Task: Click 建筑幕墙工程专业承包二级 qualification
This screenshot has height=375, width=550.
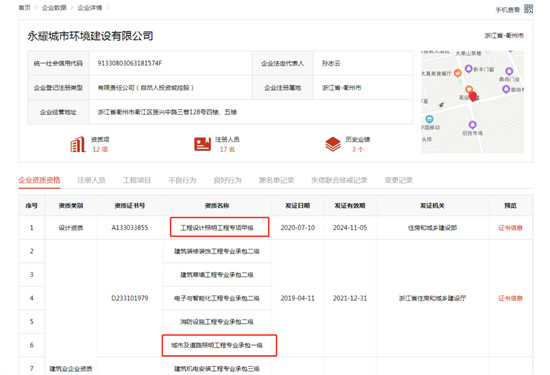Action: tap(217, 275)
